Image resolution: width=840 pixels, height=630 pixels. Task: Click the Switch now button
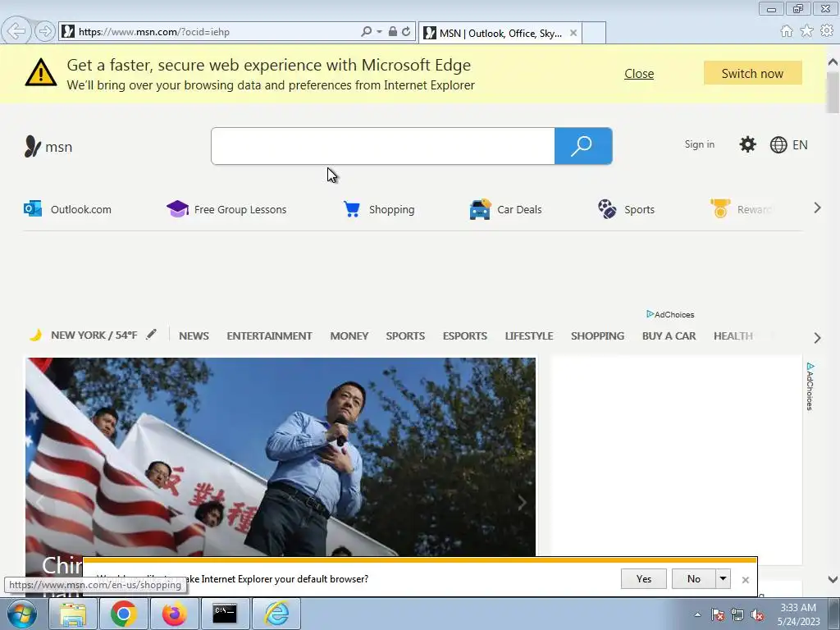click(753, 73)
